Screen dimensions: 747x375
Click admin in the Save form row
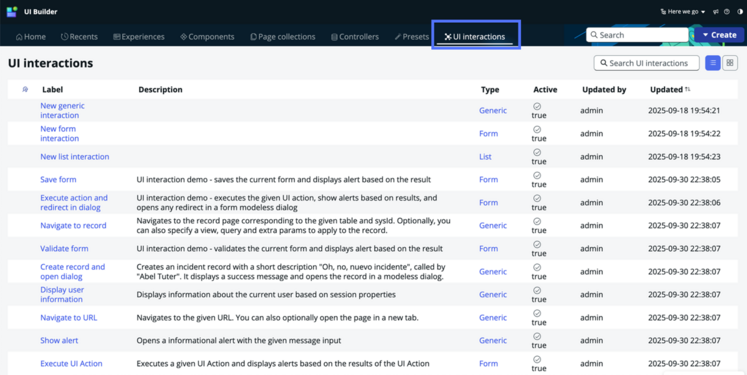point(592,180)
